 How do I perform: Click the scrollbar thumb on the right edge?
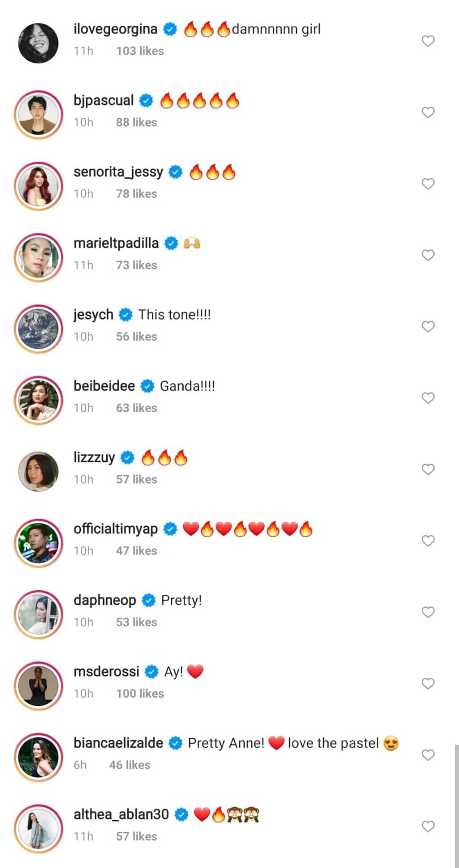tap(457, 802)
